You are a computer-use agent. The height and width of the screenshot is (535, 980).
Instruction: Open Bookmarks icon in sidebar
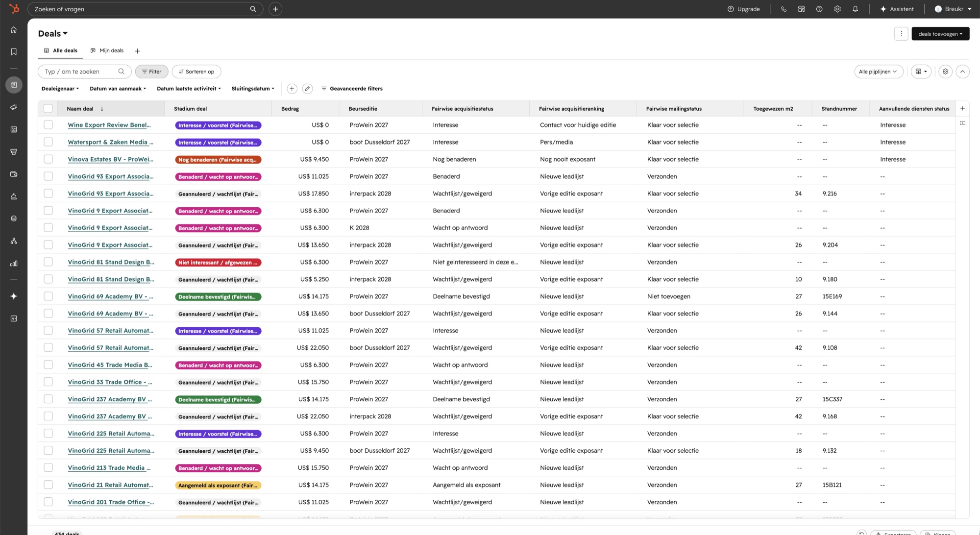click(x=14, y=52)
